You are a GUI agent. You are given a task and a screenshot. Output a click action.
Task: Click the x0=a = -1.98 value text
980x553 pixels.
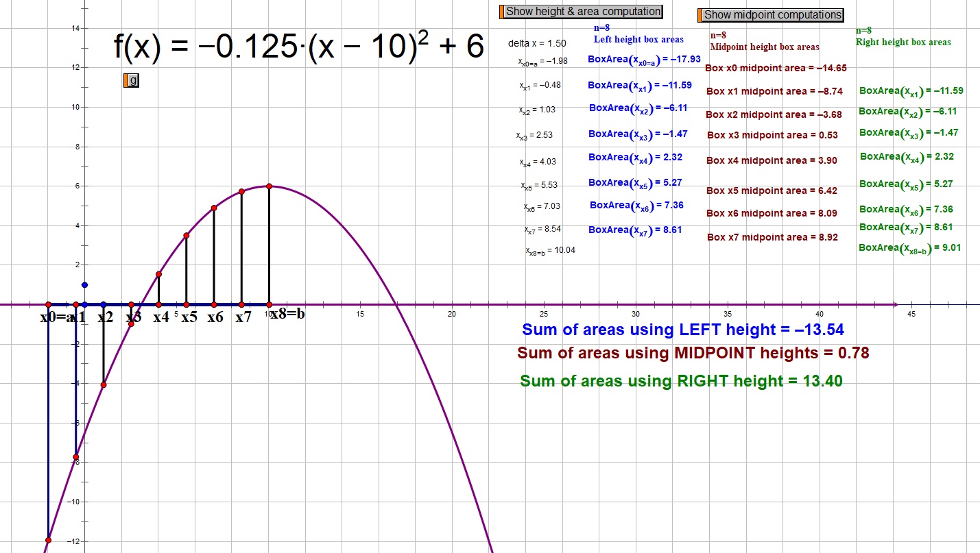[543, 61]
